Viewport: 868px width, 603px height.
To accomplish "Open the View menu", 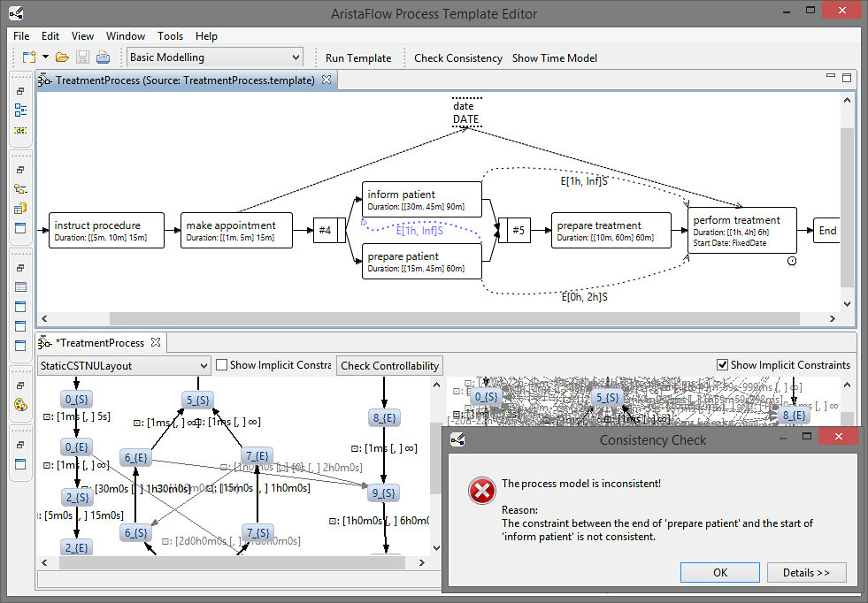I will (x=82, y=36).
